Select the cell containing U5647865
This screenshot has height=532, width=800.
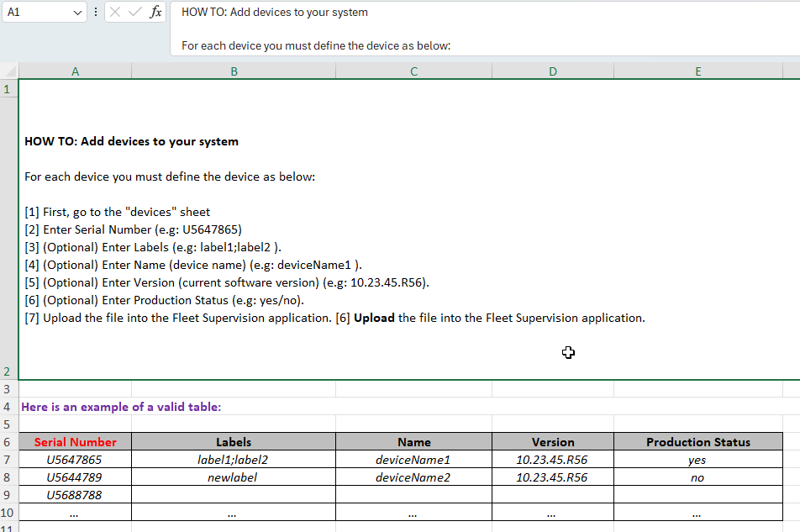click(75, 460)
